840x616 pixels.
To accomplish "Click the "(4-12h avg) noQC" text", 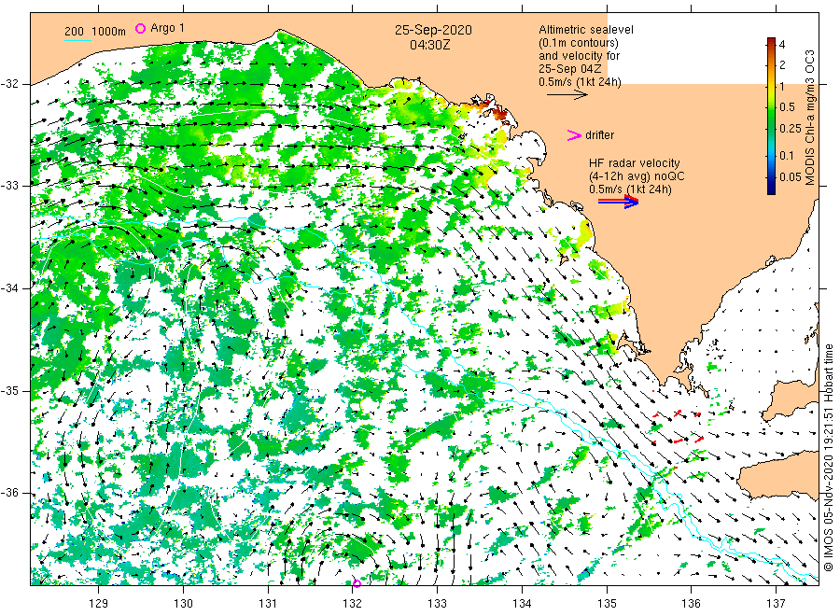I will (x=637, y=176).
